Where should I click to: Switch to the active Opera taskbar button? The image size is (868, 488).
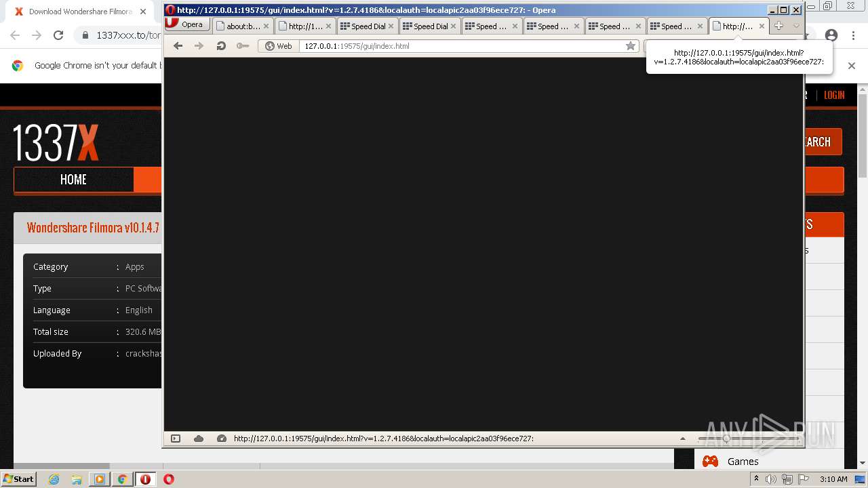click(x=145, y=479)
